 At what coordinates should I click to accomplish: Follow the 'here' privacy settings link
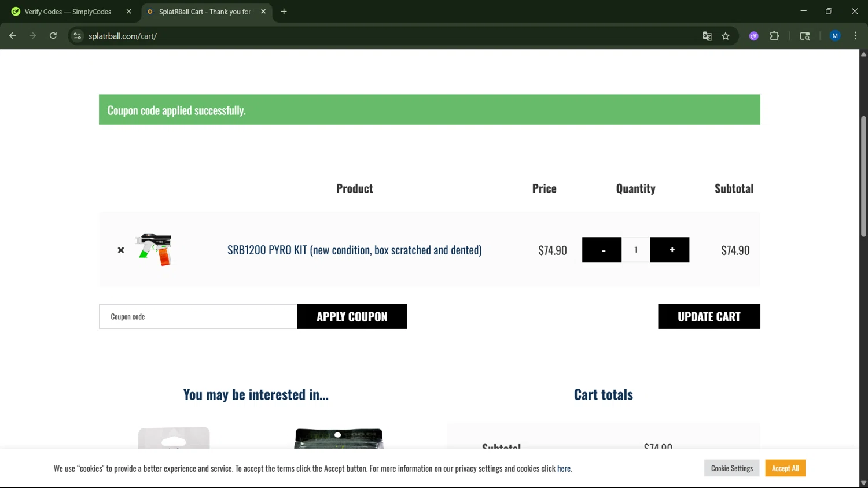click(564, 468)
